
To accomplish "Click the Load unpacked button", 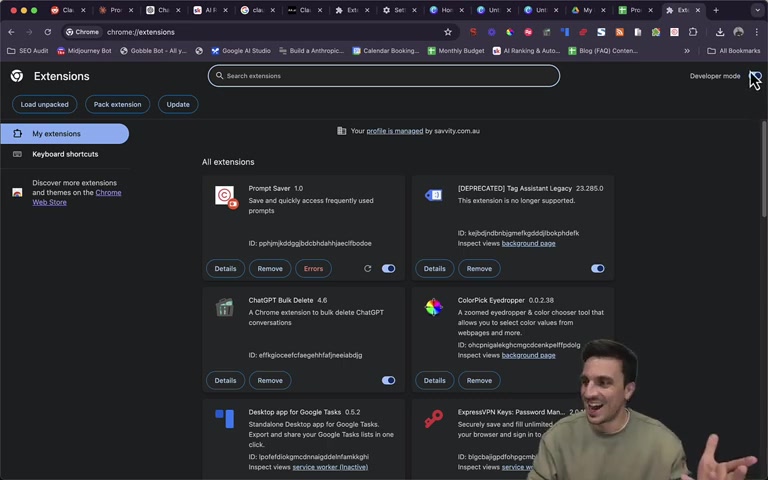I will [45, 104].
